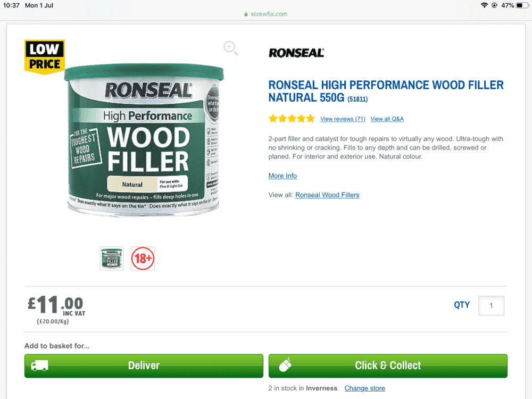This screenshot has width=532, height=399.
Task: Add to basket with Deliver button
Action: pos(144,366)
